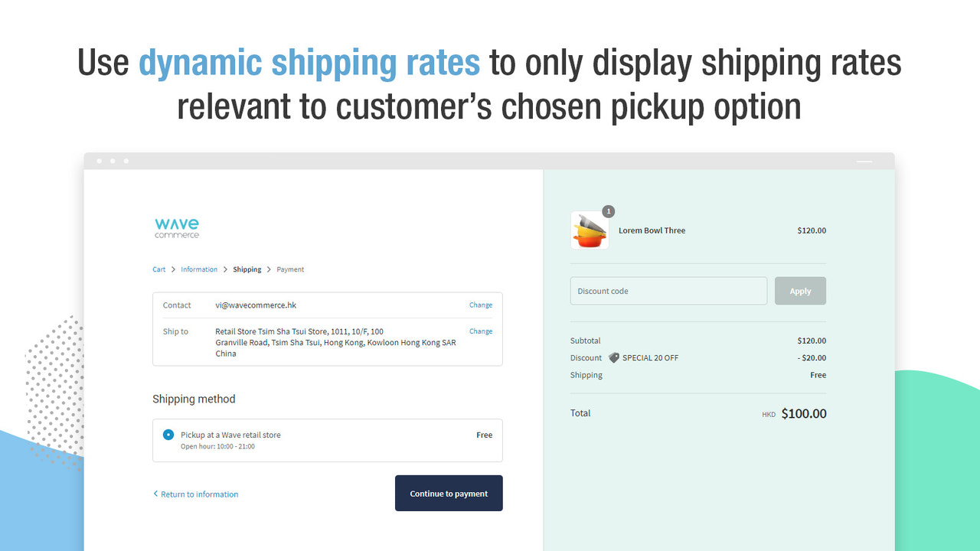Go back to the Cart breadcrumb step

[x=158, y=269]
